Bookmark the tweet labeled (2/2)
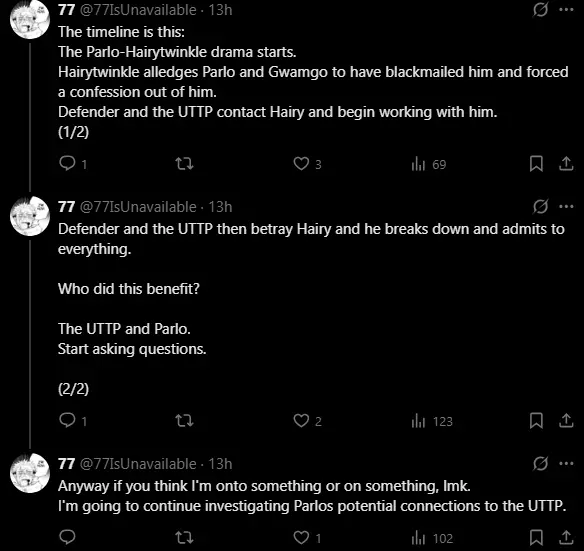The image size is (584, 551). pyautogui.click(x=536, y=421)
